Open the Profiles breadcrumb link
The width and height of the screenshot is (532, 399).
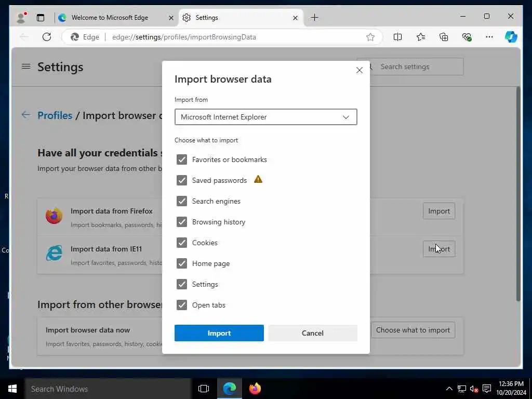click(55, 115)
